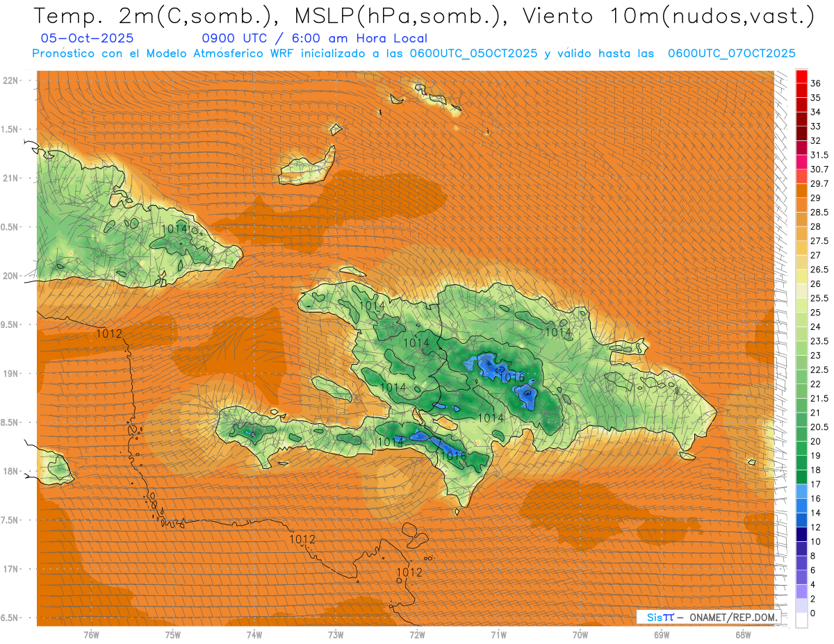The height and width of the screenshot is (644, 834).
Task: Click the legend value 25.5
Action: 819,298
